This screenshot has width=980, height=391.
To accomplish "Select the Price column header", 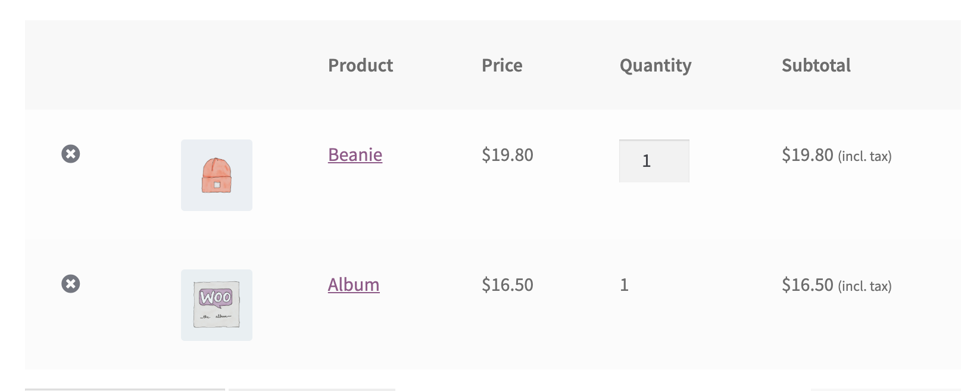I will 502,66.
